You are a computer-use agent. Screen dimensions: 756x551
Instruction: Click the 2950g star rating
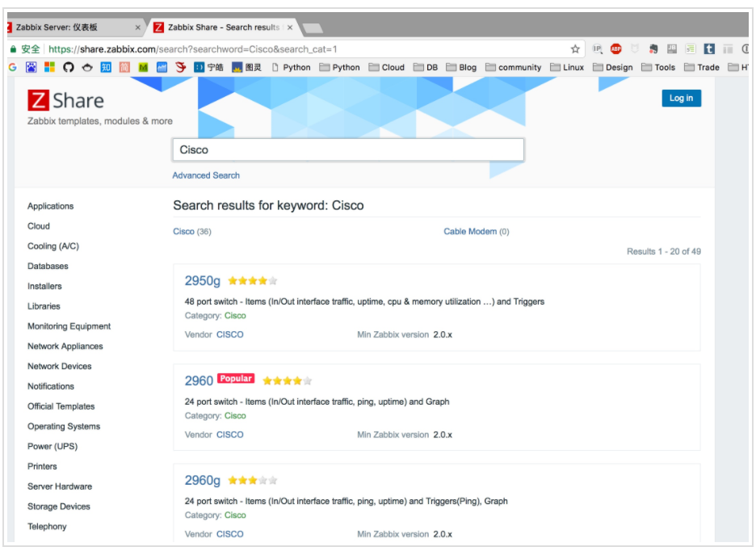click(253, 281)
